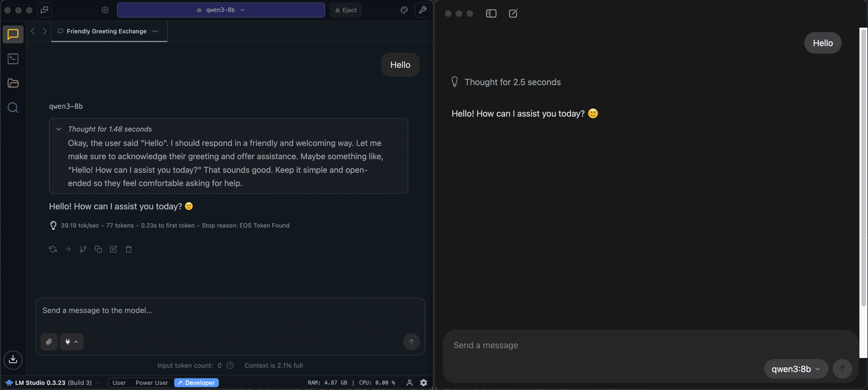Switch to User mode

pyautogui.click(x=119, y=383)
